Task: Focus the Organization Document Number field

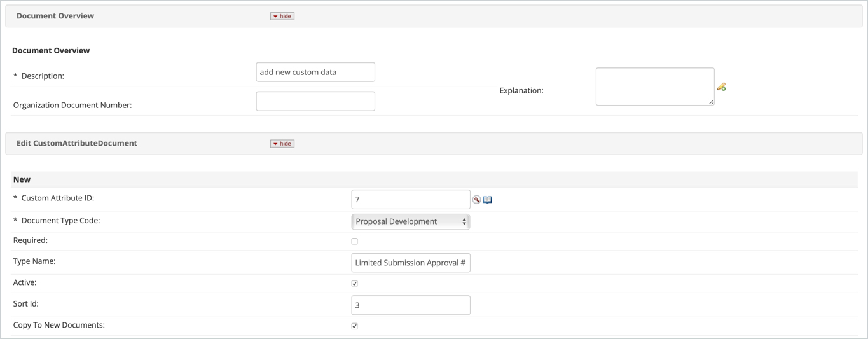Action: [x=315, y=101]
